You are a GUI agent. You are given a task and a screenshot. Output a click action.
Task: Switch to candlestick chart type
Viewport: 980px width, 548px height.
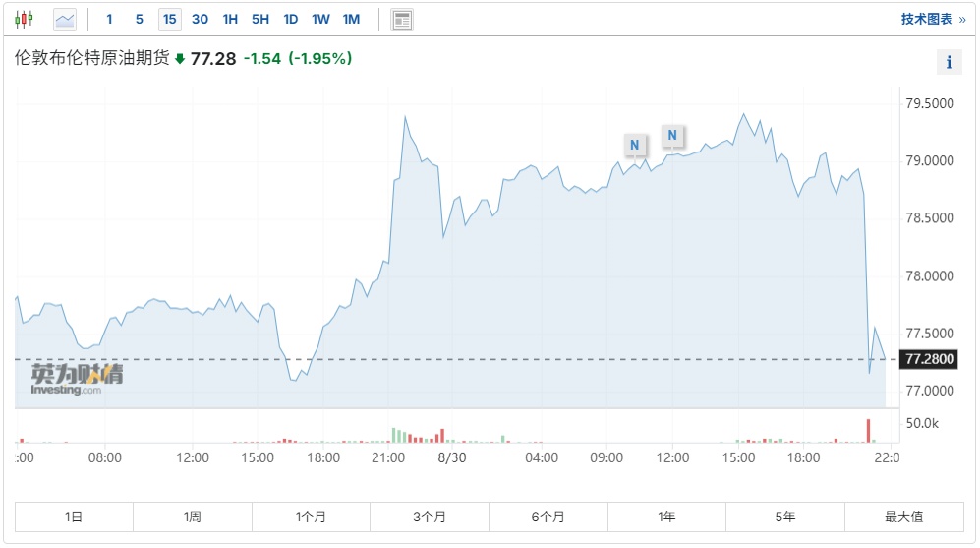pos(24,19)
